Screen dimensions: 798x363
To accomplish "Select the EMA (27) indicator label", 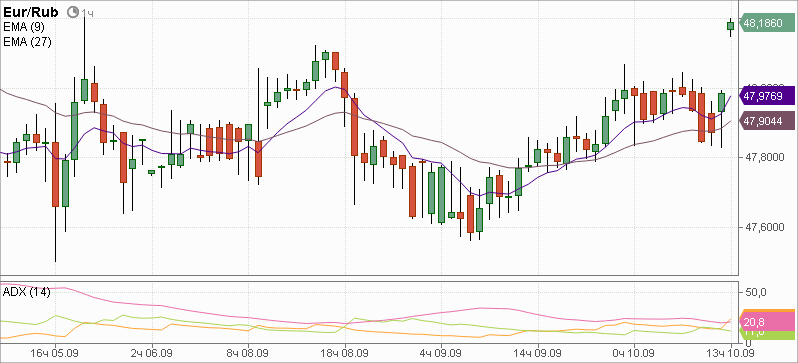I will [27, 42].
